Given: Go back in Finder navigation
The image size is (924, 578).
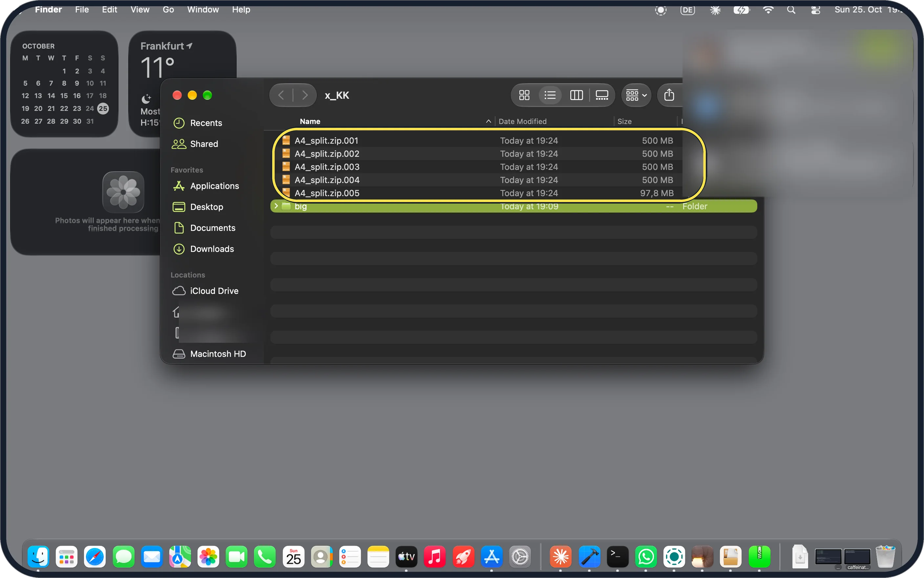Looking at the screenshot, I should point(281,95).
